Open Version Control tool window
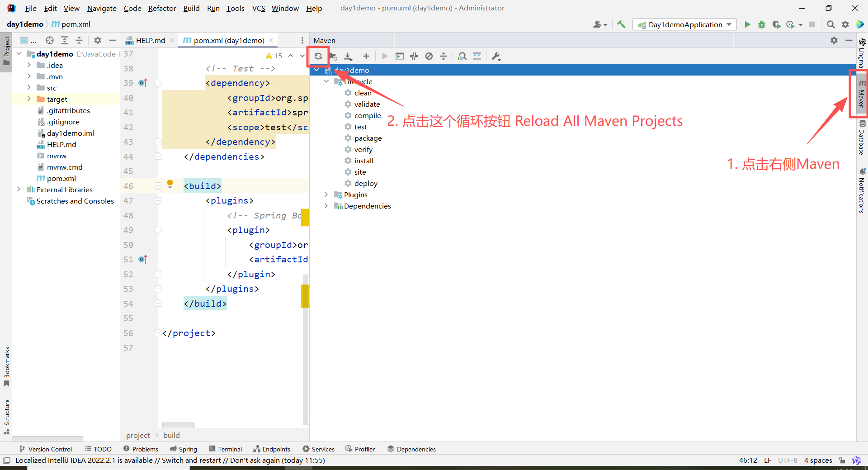The image size is (868, 470). tap(45, 449)
